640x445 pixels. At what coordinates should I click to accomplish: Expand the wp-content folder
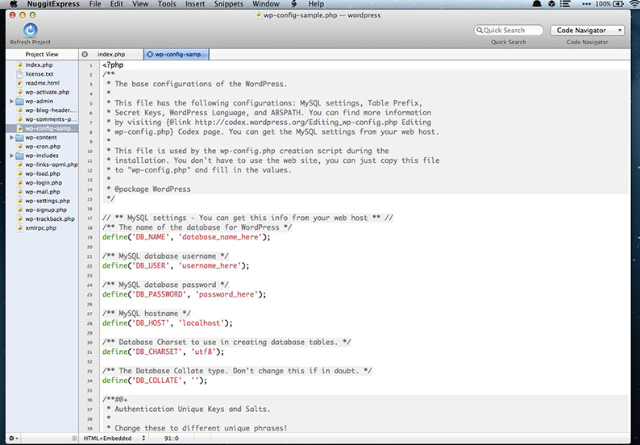click(x=12, y=138)
